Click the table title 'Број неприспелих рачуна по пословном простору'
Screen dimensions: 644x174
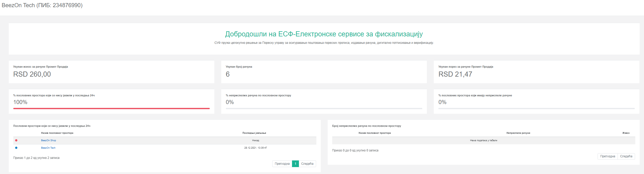coord(367,126)
